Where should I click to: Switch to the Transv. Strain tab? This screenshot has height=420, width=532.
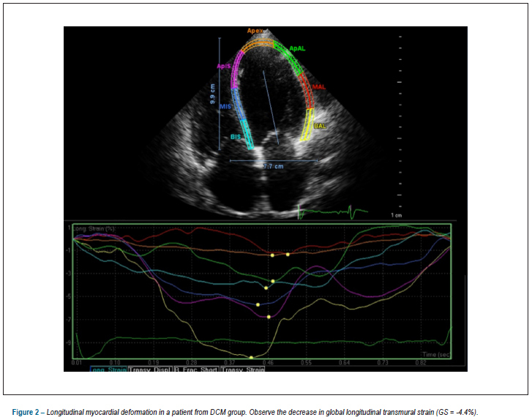coord(243,369)
